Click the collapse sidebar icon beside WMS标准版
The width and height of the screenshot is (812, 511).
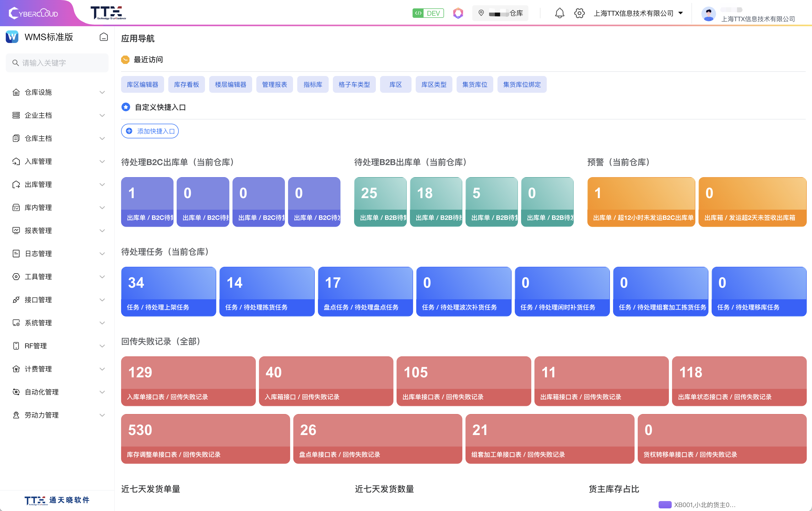coord(104,37)
